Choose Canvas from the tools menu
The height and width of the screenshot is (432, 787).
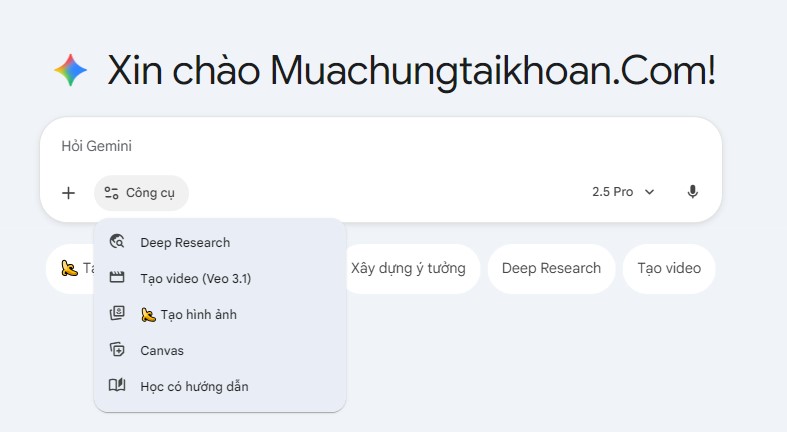point(220,351)
